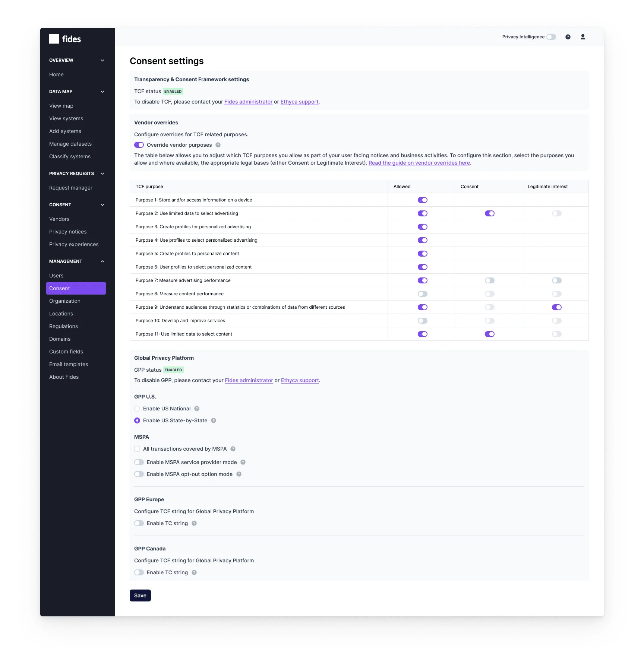This screenshot has width=644, height=667.
Task: Click info icon beside Enable US State-by-State
Action: 214,420
